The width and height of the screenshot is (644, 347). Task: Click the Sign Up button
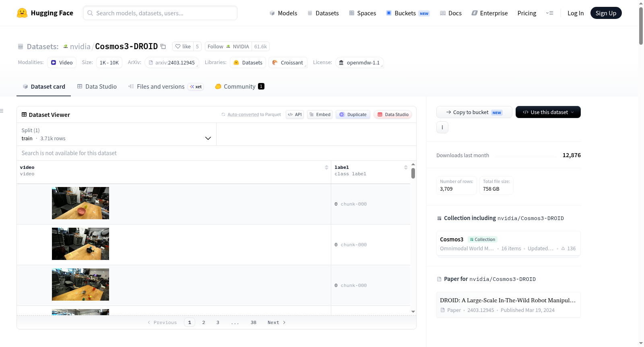pos(606,13)
